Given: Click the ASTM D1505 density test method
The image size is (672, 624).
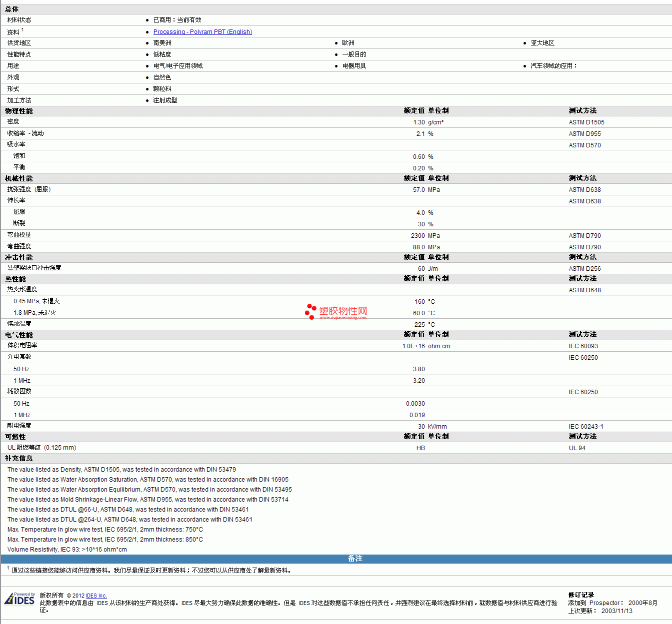Looking at the screenshot, I should [586, 122].
